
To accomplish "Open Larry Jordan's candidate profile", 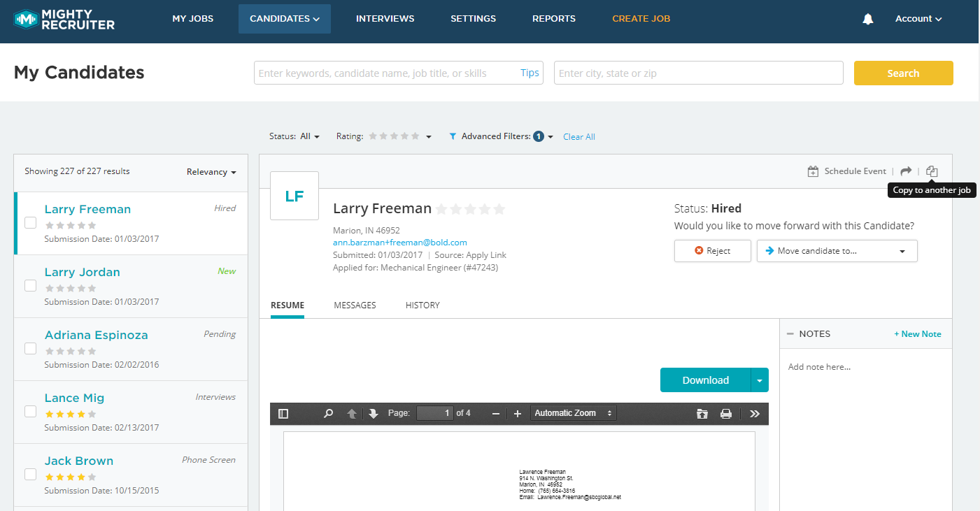I will coord(83,272).
